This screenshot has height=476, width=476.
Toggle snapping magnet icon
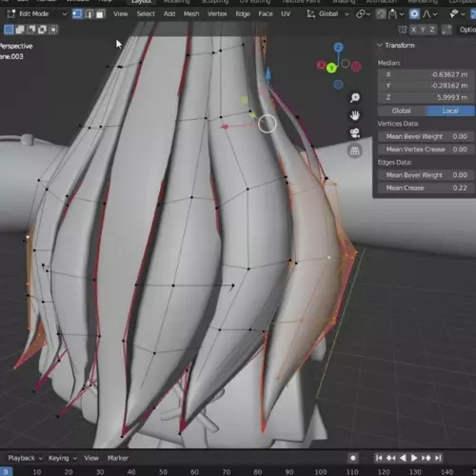[x=381, y=14]
